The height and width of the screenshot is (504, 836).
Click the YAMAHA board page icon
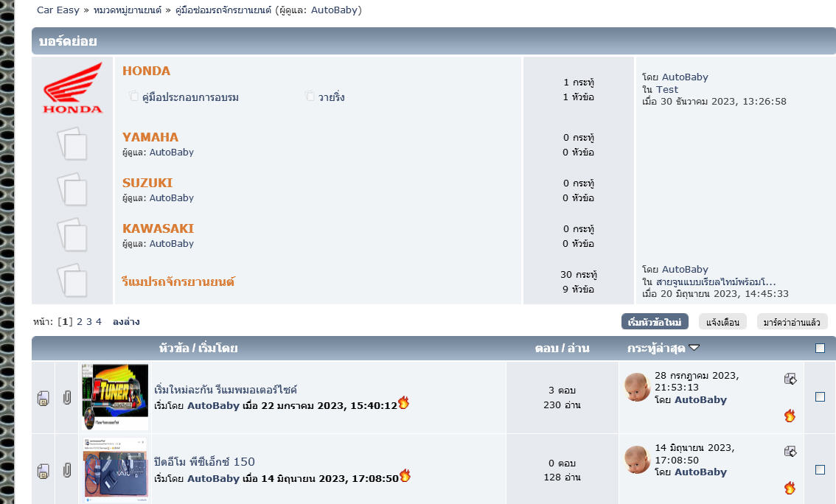(x=72, y=144)
